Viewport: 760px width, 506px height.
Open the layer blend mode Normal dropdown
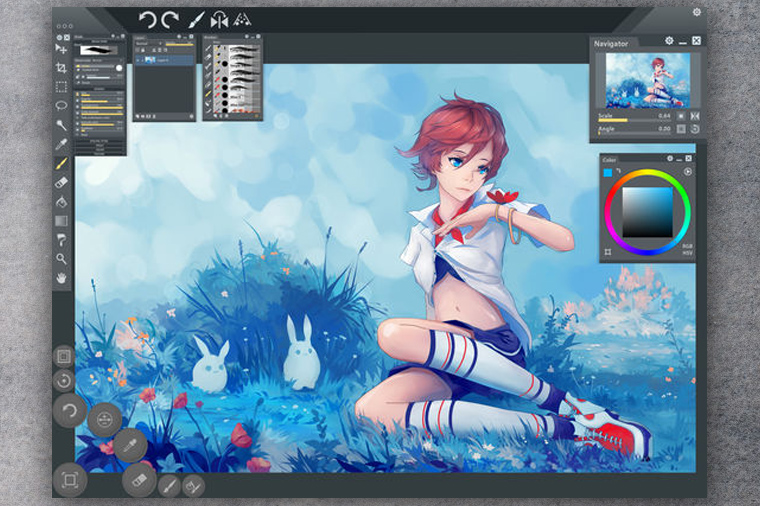click(x=149, y=43)
